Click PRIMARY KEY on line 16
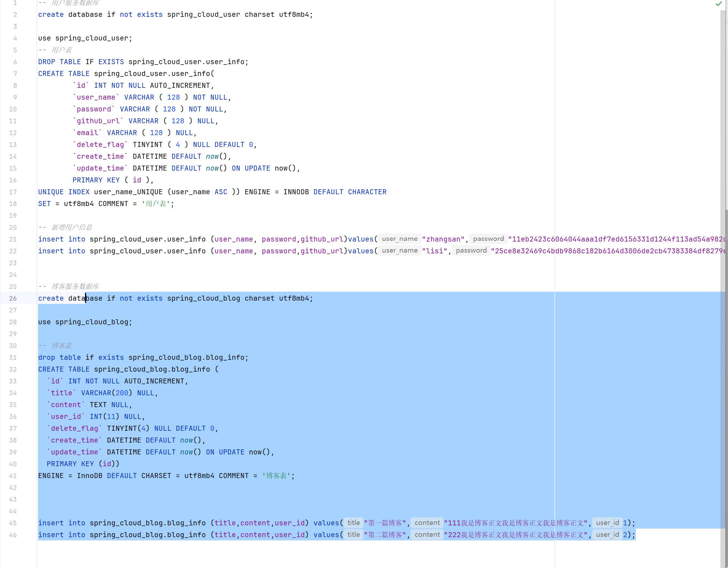Screen dimensions: 728x568 96,180
